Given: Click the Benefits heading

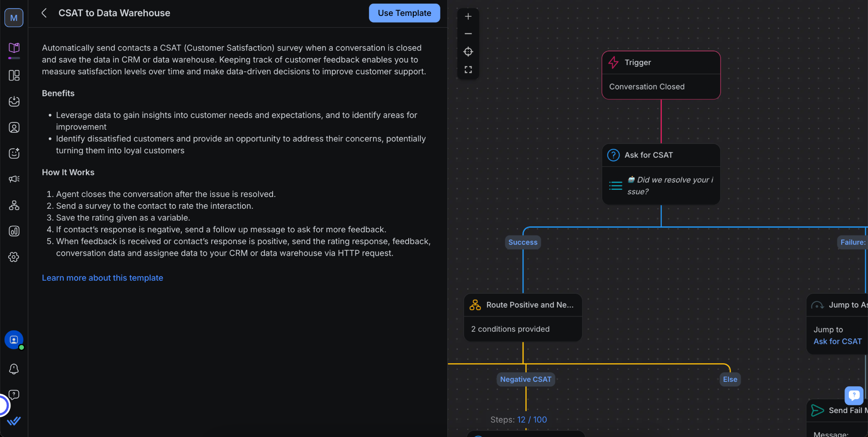Looking at the screenshot, I should tap(58, 94).
